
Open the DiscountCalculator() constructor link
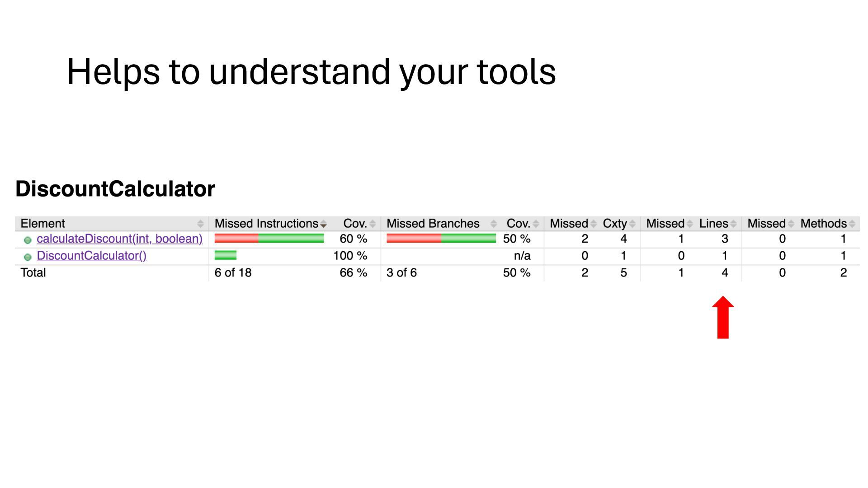click(91, 256)
